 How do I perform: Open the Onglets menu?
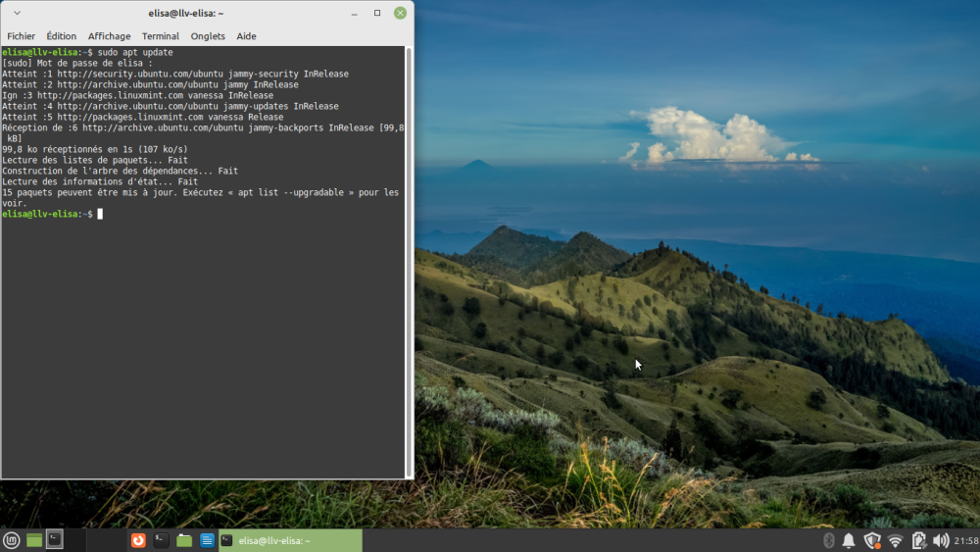click(208, 36)
